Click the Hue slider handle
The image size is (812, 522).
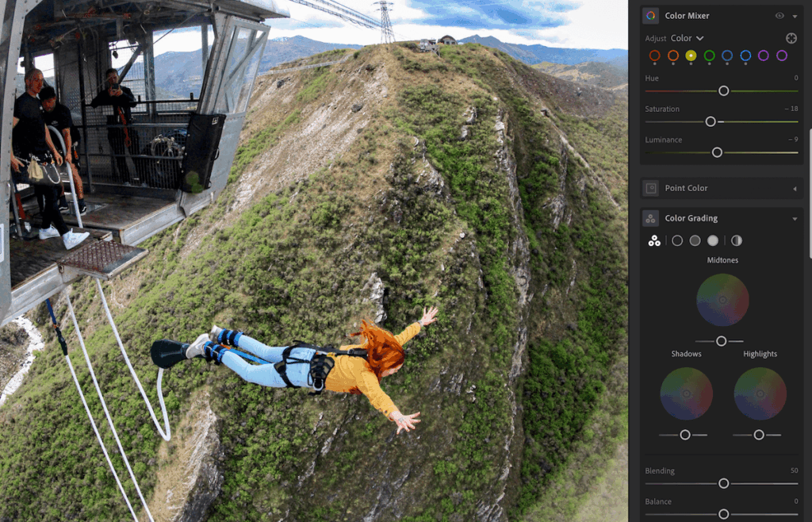point(723,91)
